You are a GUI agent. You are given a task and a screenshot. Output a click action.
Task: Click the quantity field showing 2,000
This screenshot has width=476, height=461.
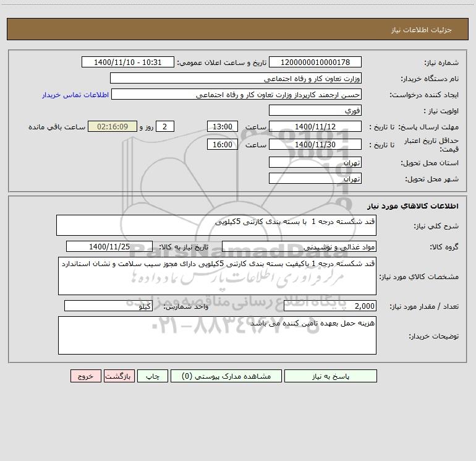(330, 306)
